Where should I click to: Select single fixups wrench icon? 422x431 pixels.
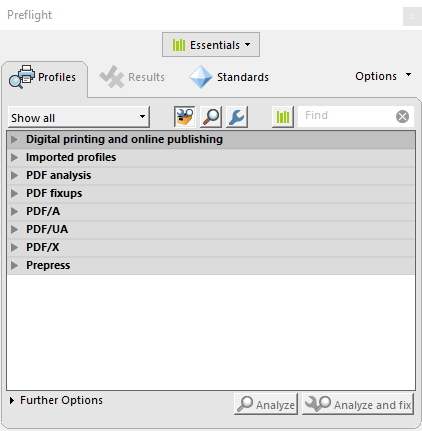click(237, 117)
